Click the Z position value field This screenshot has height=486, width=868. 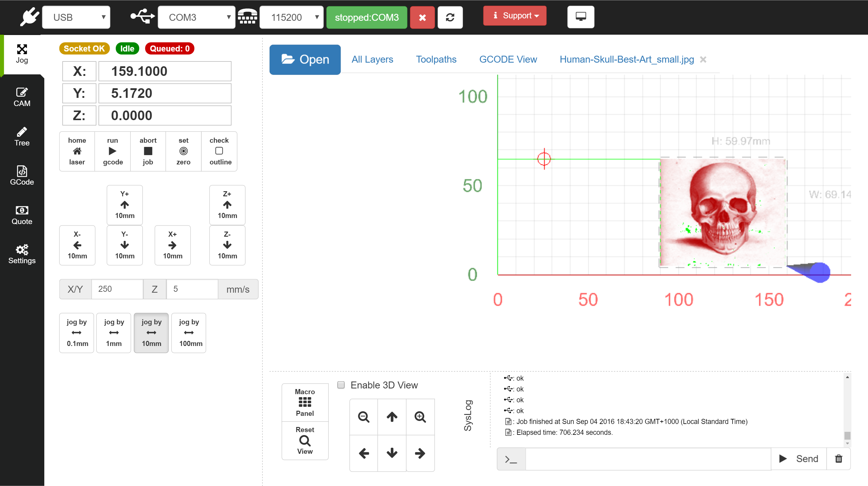[x=165, y=115]
